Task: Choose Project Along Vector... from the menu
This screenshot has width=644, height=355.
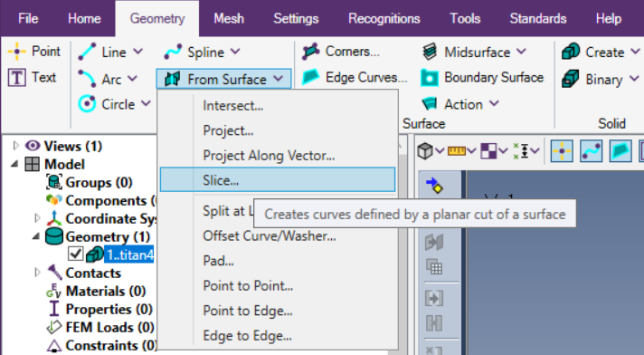Action: point(278,156)
